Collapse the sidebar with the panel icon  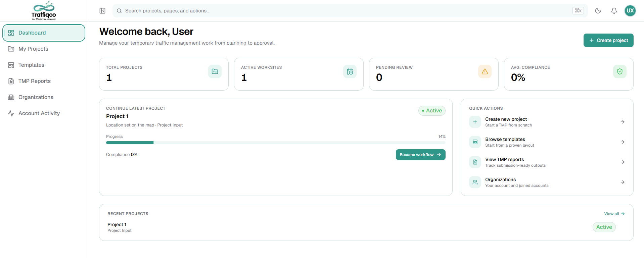click(102, 11)
